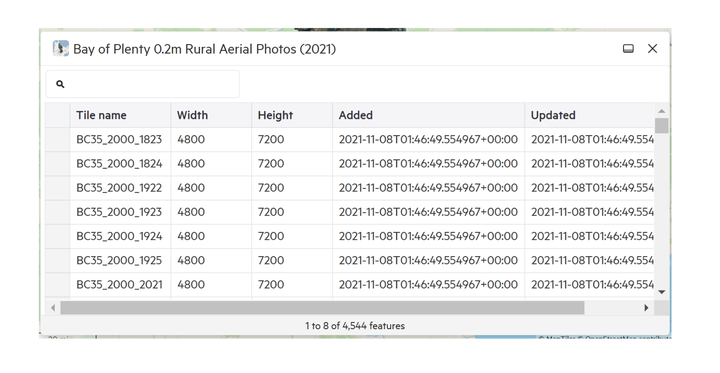Viewport: 720px width, 373px height.
Task: Click the '1 to 8 of 4,544 features' status
Action: coord(355,326)
